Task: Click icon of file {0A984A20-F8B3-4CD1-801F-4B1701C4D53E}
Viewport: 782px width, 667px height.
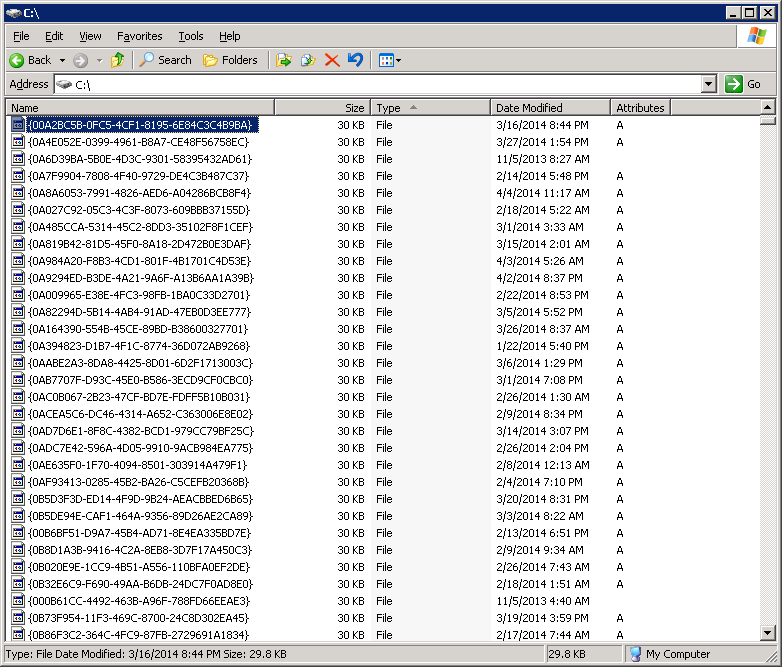Action: click(x=18, y=261)
